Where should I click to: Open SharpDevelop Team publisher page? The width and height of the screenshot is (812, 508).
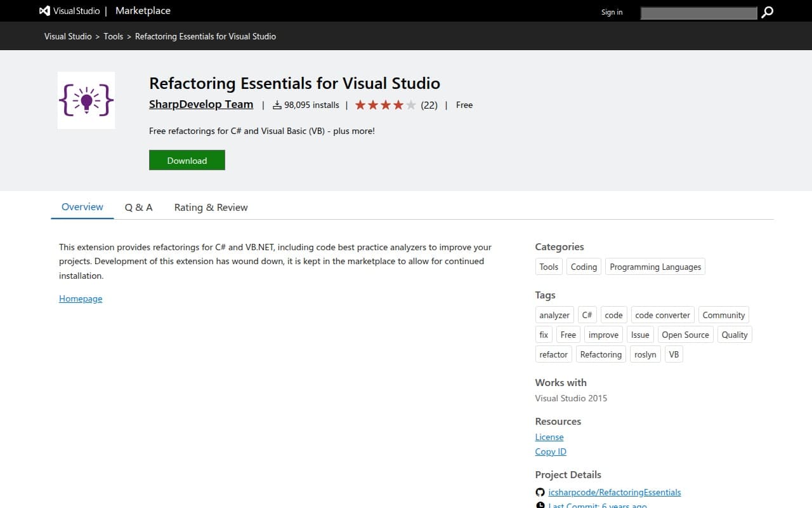[x=201, y=104]
